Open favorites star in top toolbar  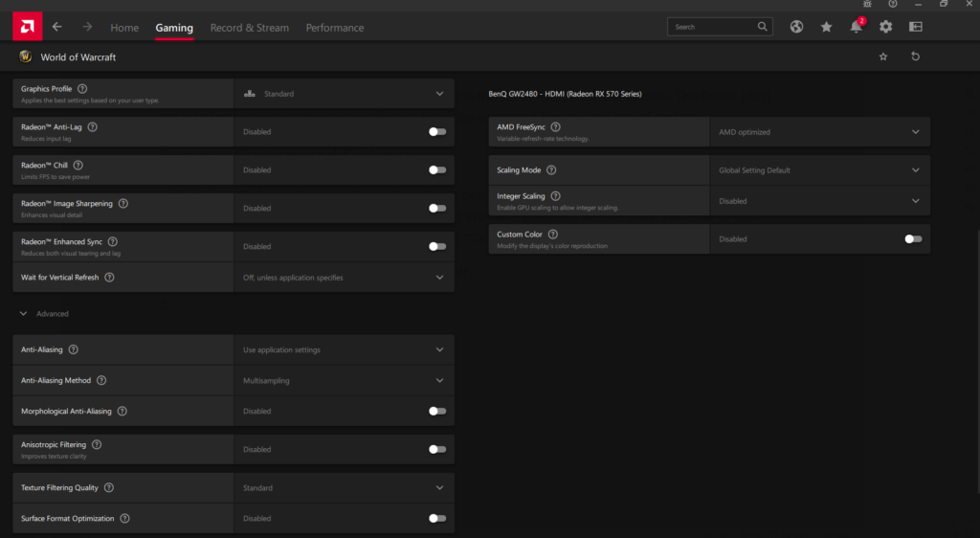(x=826, y=27)
